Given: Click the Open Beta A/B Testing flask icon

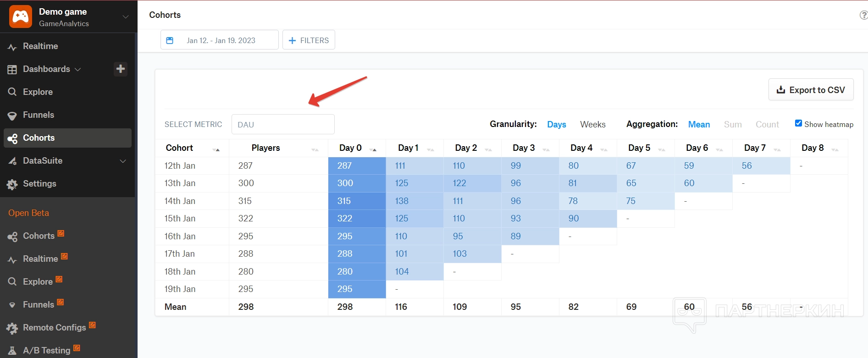Looking at the screenshot, I should coord(12,351).
